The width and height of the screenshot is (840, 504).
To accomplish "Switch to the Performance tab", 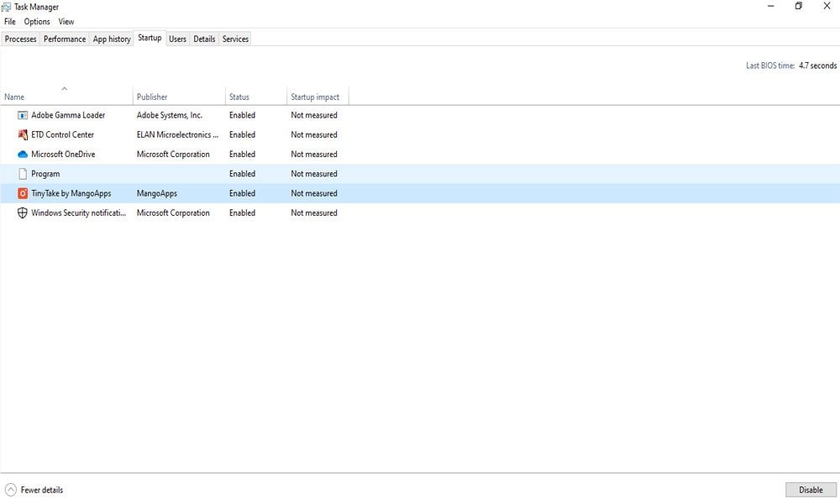I will (65, 39).
